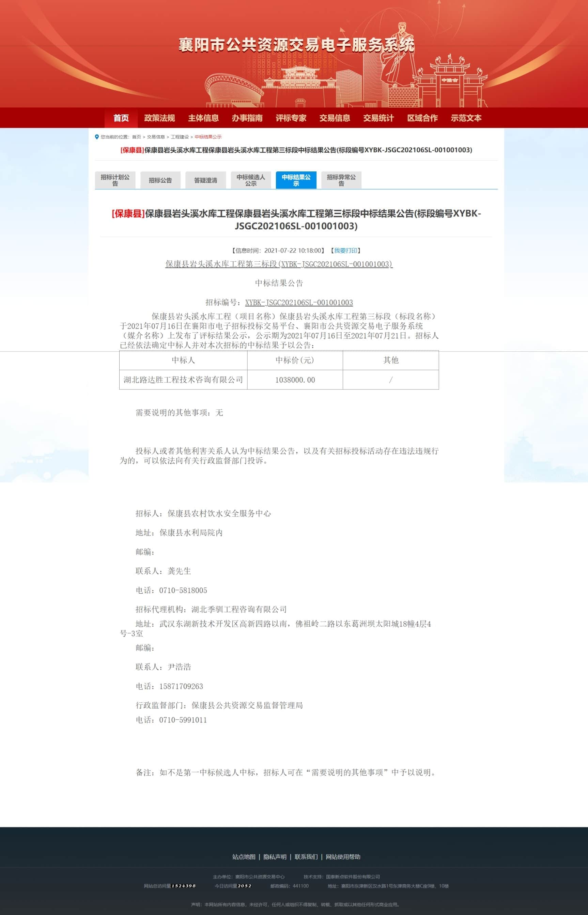Click the 我要打印 print link

(345, 250)
